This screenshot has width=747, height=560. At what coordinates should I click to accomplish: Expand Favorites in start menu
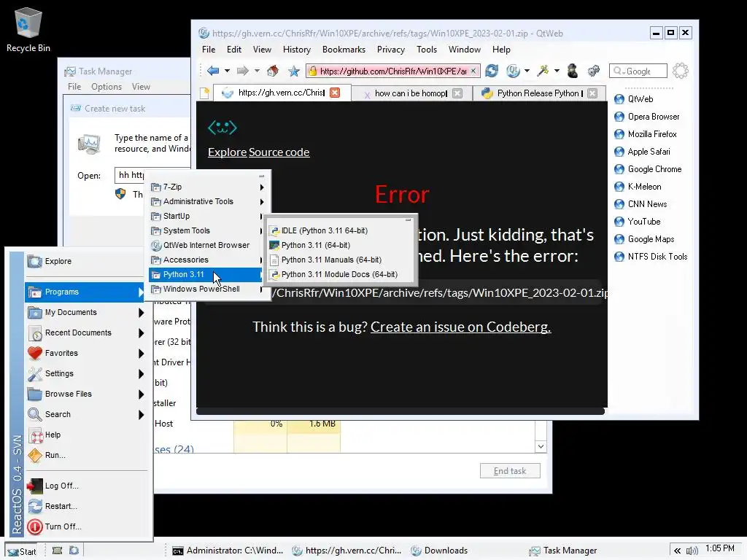tap(86, 354)
